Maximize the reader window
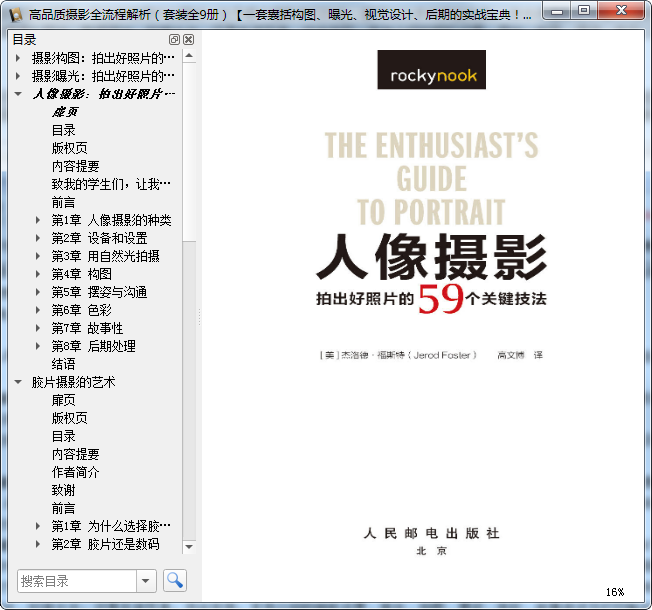This screenshot has width=652, height=610. click(x=584, y=11)
